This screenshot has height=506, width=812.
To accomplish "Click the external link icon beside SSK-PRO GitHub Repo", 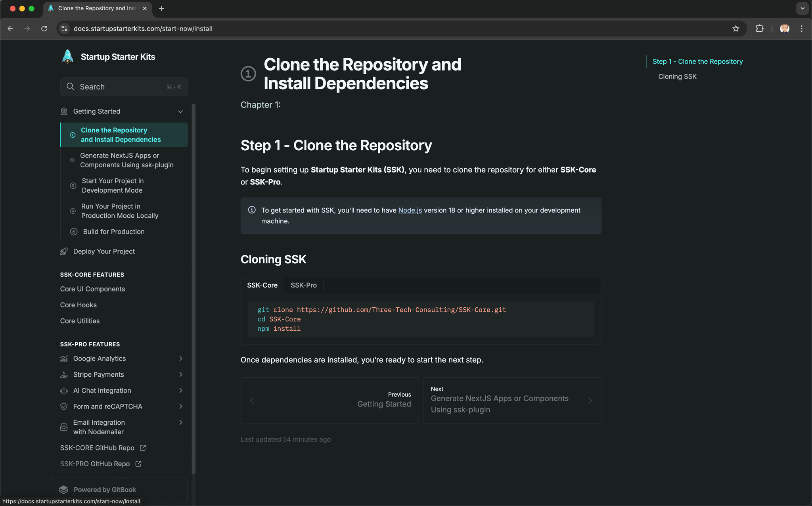I will [138, 464].
